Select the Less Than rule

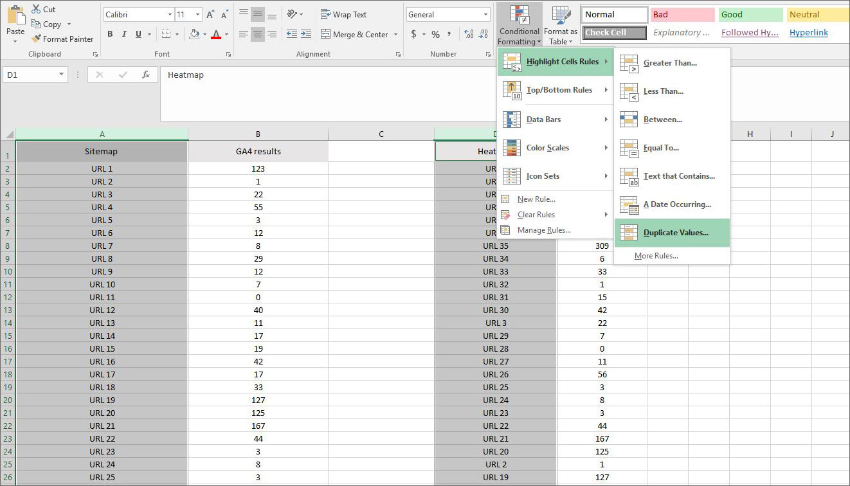click(x=672, y=91)
